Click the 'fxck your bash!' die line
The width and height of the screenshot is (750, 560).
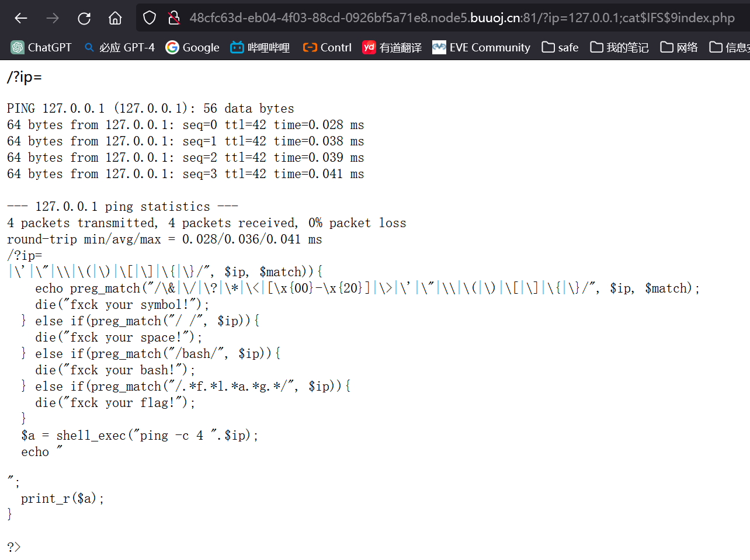coord(115,370)
